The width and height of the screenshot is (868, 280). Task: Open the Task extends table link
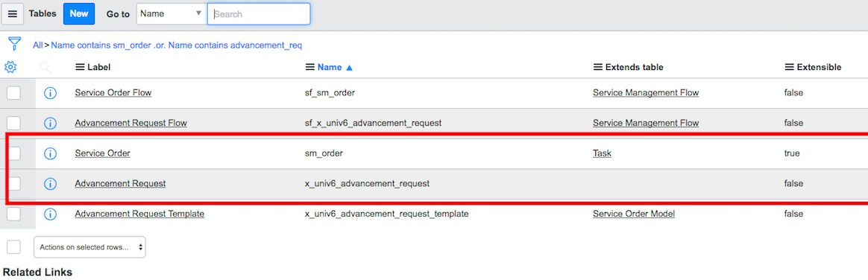point(602,153)
